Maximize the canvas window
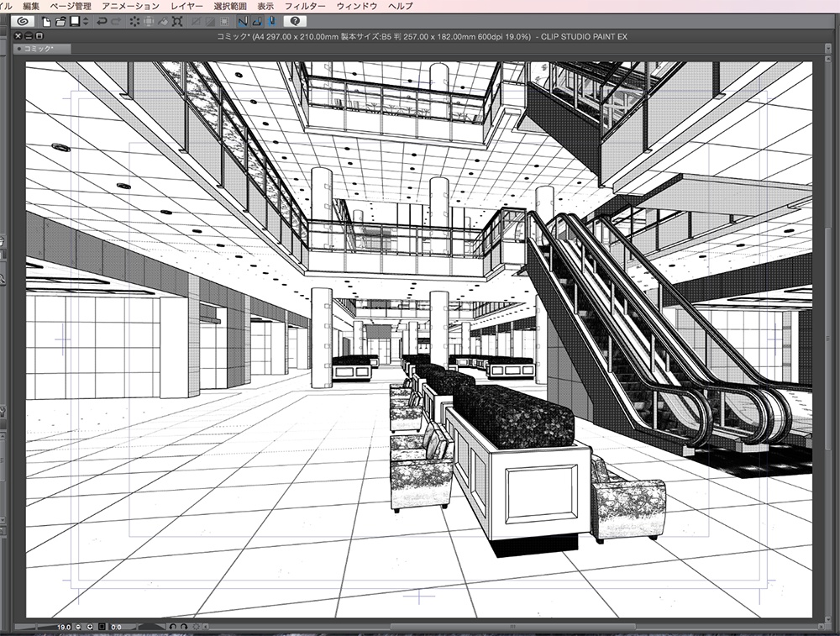This screenshot has height=636, width=840. [x=39, y=36]
